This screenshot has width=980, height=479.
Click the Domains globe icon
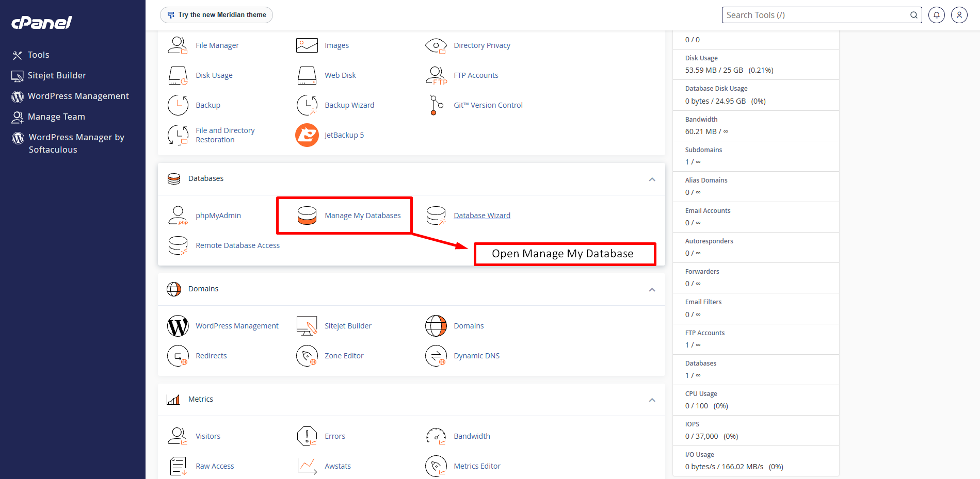(x=436, y=326)
